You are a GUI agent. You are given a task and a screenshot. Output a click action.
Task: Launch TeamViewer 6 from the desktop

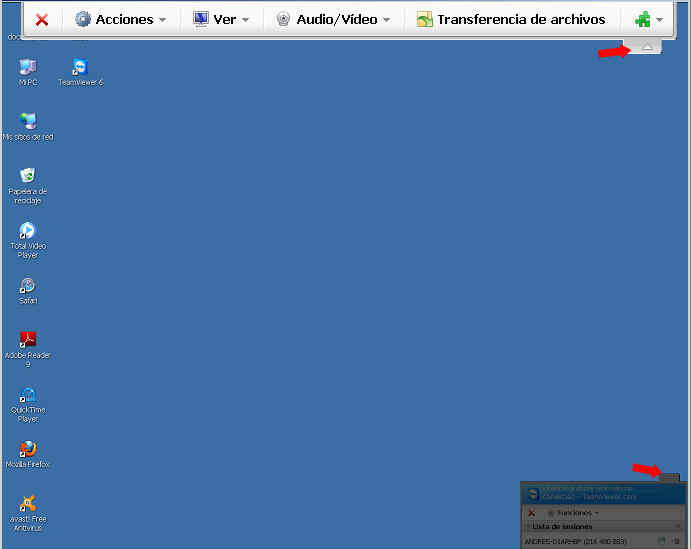point(80,68)
